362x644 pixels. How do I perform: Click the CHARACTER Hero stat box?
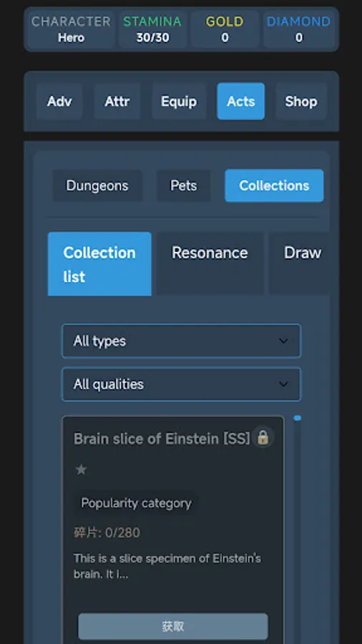(71, 29)
